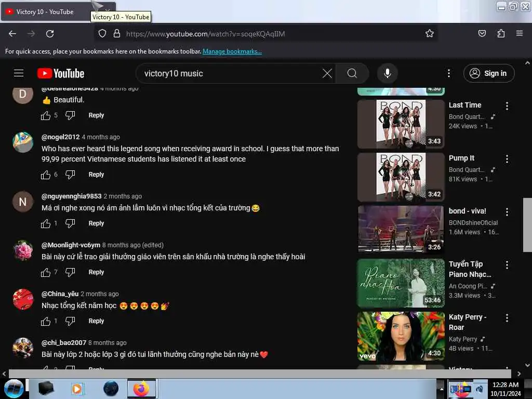Open options menu for 'Last Time' video
This screenshot has height=399, width=532.
[507, 106]
